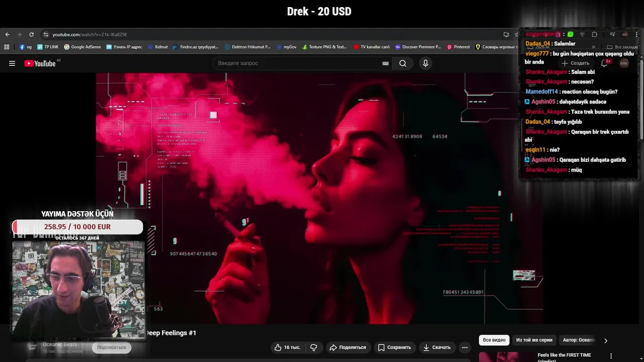Open the Pinterest bookmark

coord(458,47)
